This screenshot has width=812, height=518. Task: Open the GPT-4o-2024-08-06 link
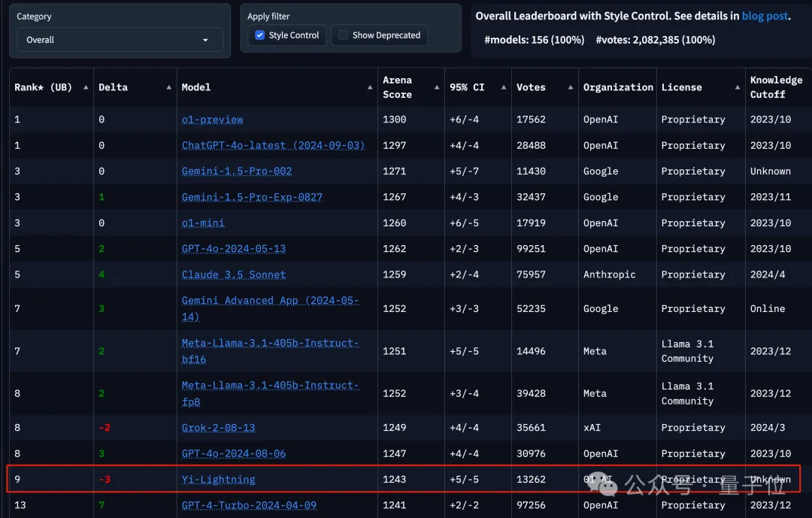coord(234,454)
